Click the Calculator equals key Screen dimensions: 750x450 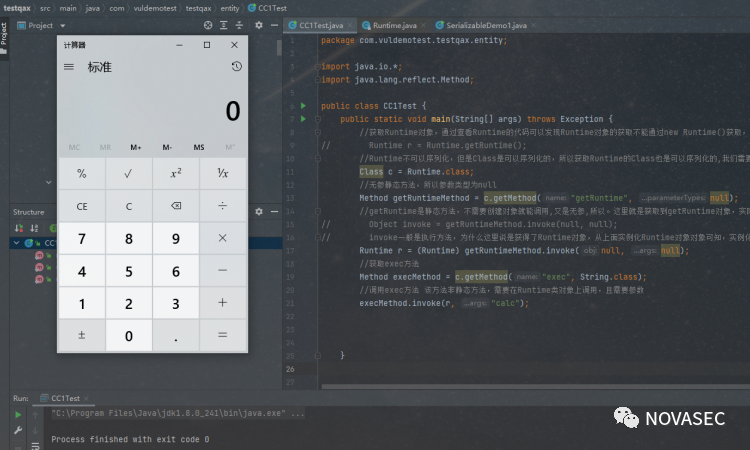(222, 335)
